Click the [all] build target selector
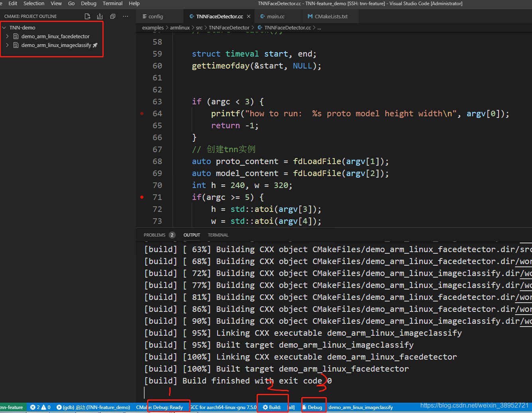The height and width of the screenshot is (413, 532). coord(291,407)
